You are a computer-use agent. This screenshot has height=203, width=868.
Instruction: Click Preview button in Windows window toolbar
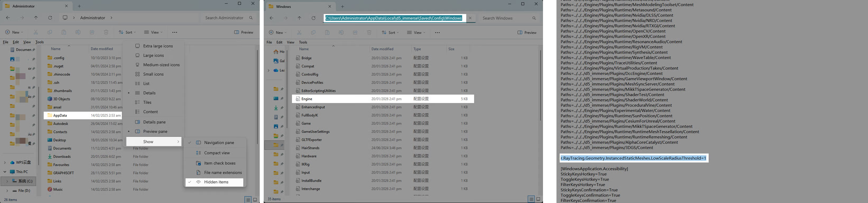(527, 33)
